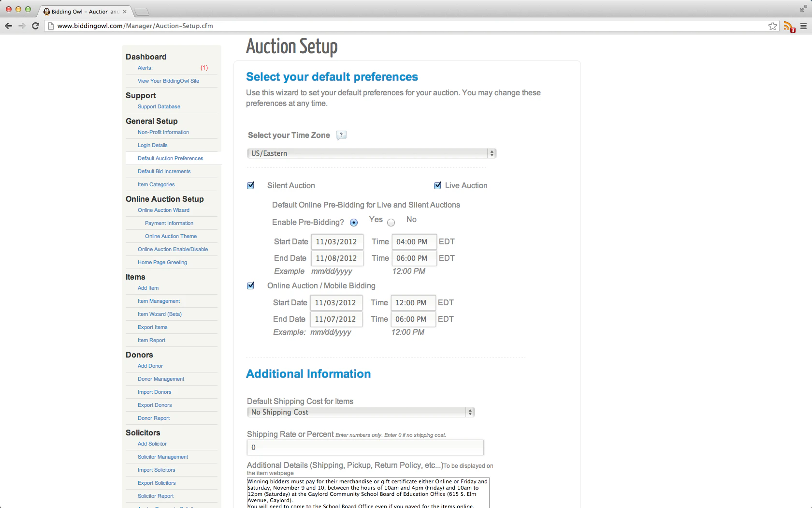Edit online auction end time 06:00 PM
Viewport: 812px width, 508px height.
(413, 319)
